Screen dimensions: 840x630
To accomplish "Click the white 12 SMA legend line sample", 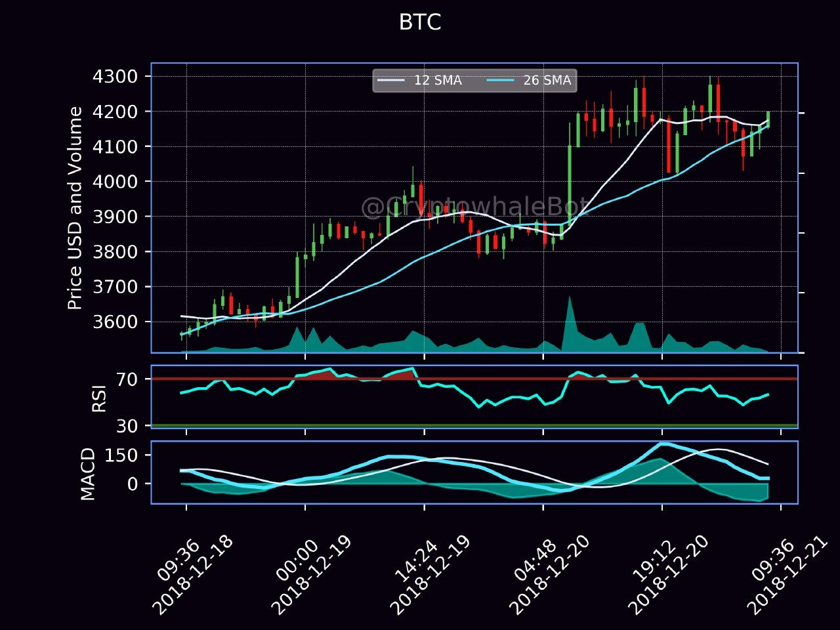I will pos(392,81).
